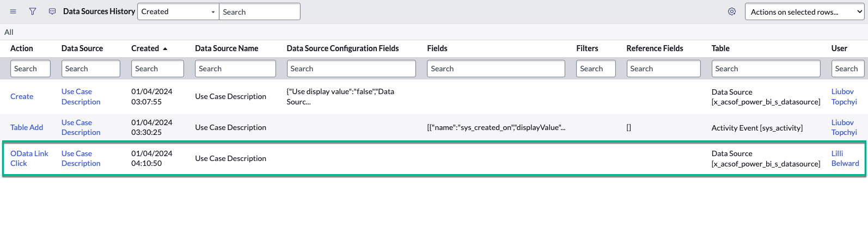Screen dimensions: 868x247
Task: Click the filter funnel icon
Action: [33, 11]
